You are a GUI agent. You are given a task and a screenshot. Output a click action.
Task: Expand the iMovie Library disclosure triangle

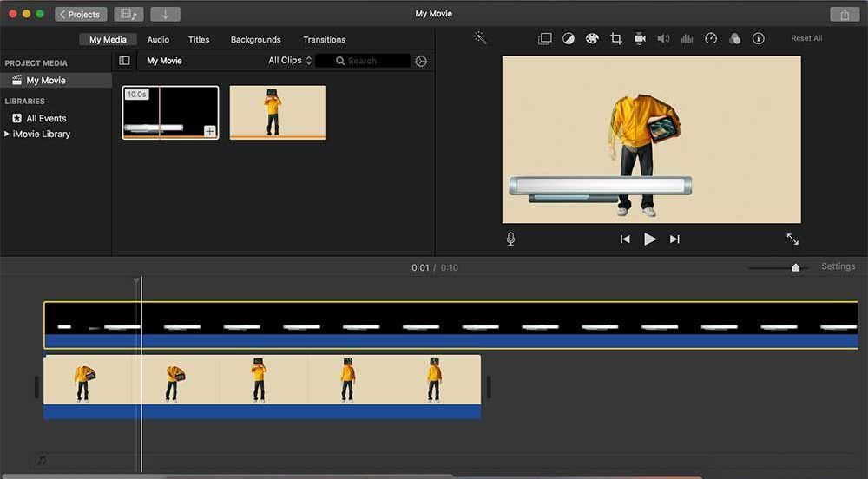[x=7, y=134]
